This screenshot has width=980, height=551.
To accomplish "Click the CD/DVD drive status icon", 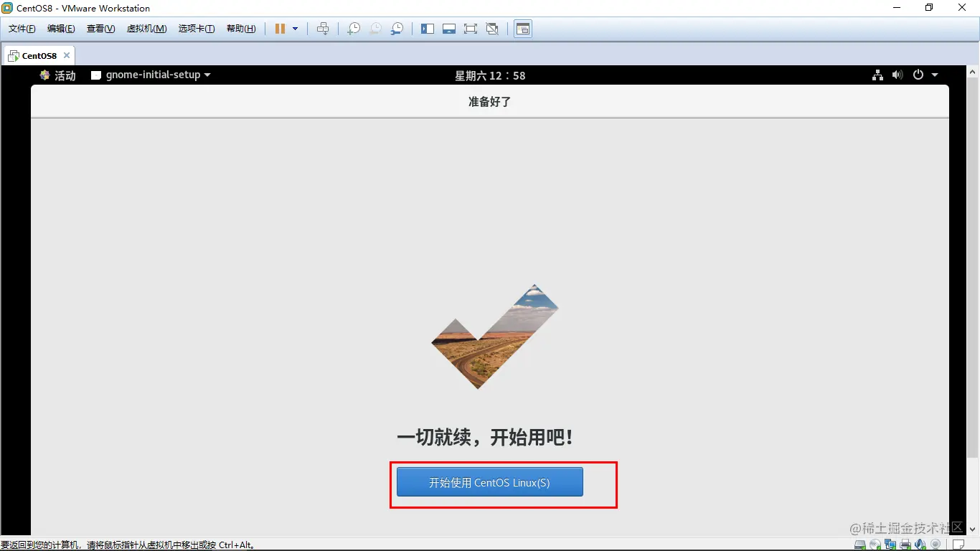I will click(x=875, y=545).
